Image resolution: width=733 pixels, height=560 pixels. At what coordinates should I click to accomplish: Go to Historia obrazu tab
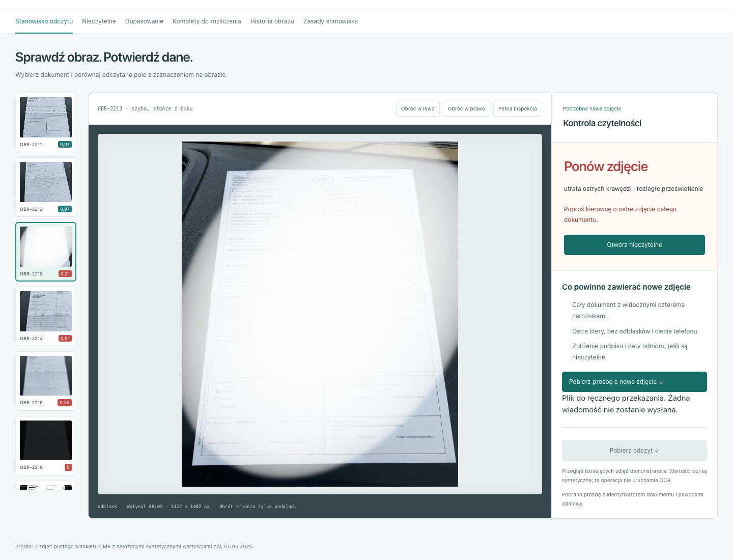click(272, 21)
